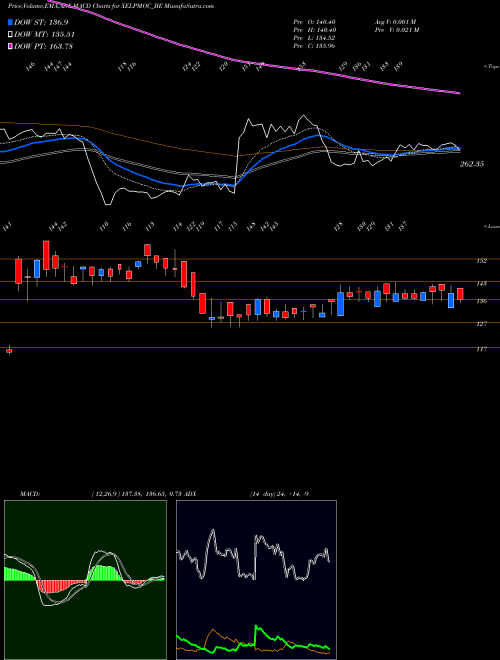The width and height of the screenshot is (500, 660).
Task: Click the MACD (12,26,9) parameter values
Action: [x=136, y=494]
